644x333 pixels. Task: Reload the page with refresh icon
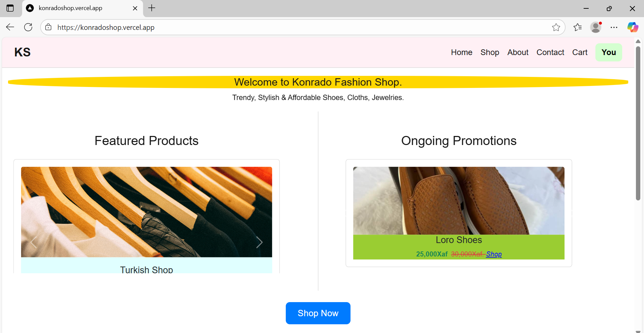[28, 27]
